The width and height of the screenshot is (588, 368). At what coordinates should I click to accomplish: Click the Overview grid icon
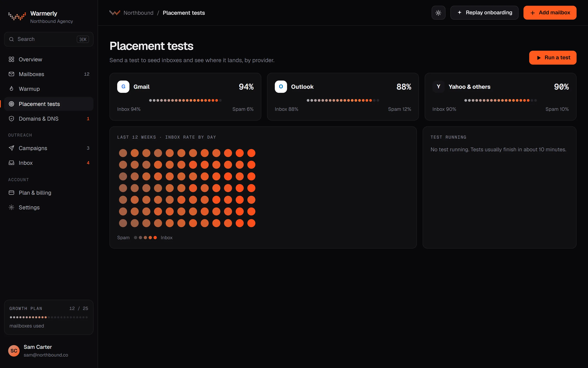(11, 59)
